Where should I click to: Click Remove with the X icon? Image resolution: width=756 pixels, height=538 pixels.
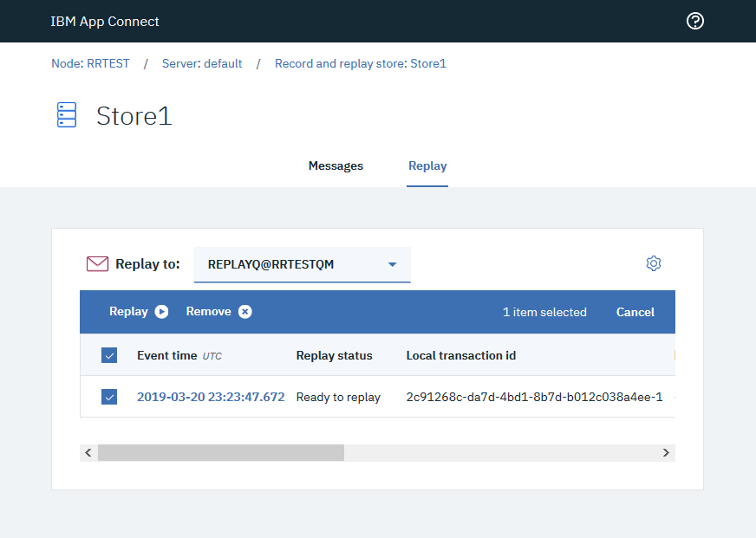click(x=218, y=312)
